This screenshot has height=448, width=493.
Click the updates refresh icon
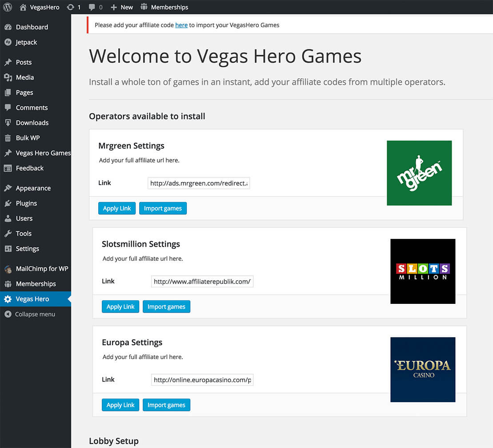point(71,7)
